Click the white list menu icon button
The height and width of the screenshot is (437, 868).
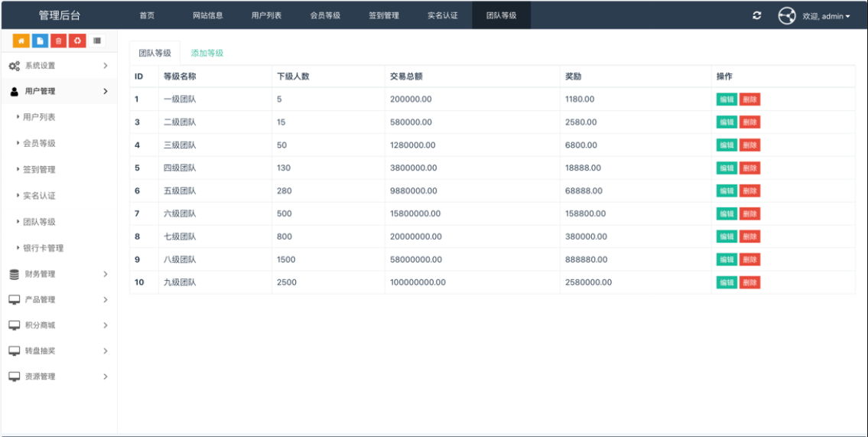[x=97, y=41]
